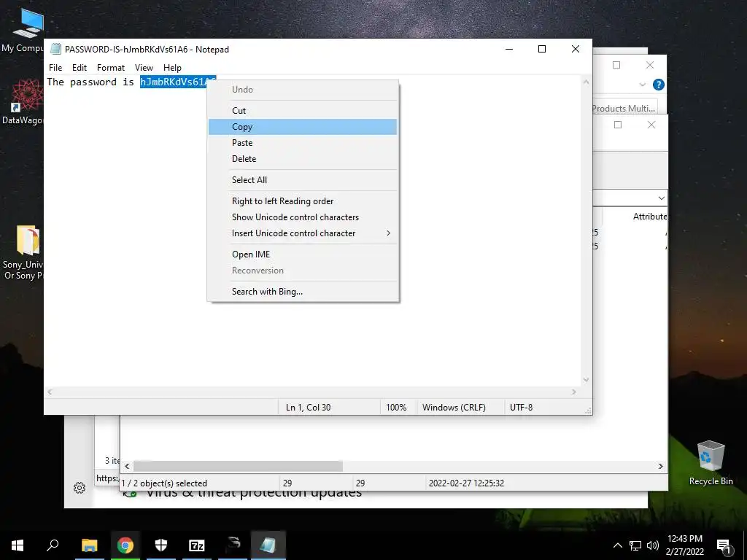The image size is (747, 560).
Task: Choose Open IME from the context menu
Action: [303, 254]
